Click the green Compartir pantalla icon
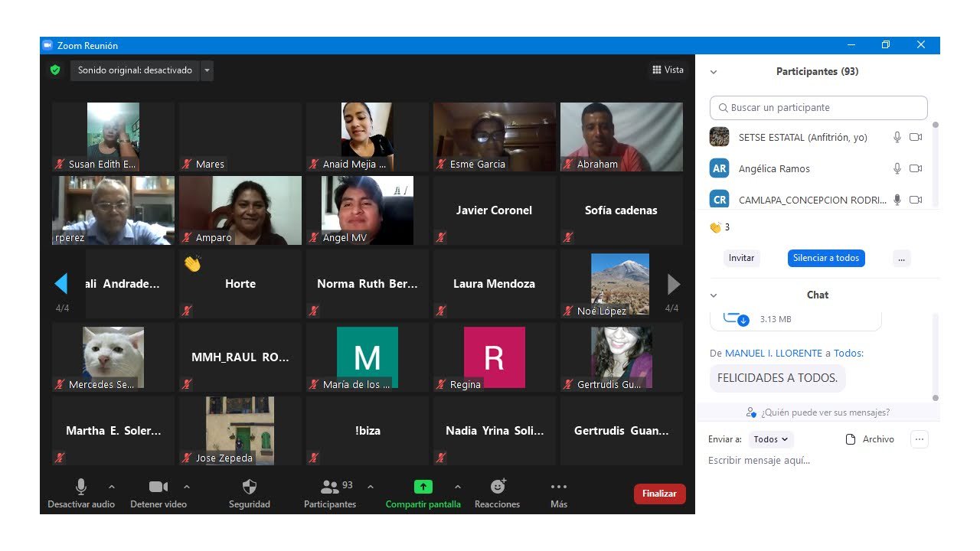Screen dimensions: 980x551 [423, 487]
